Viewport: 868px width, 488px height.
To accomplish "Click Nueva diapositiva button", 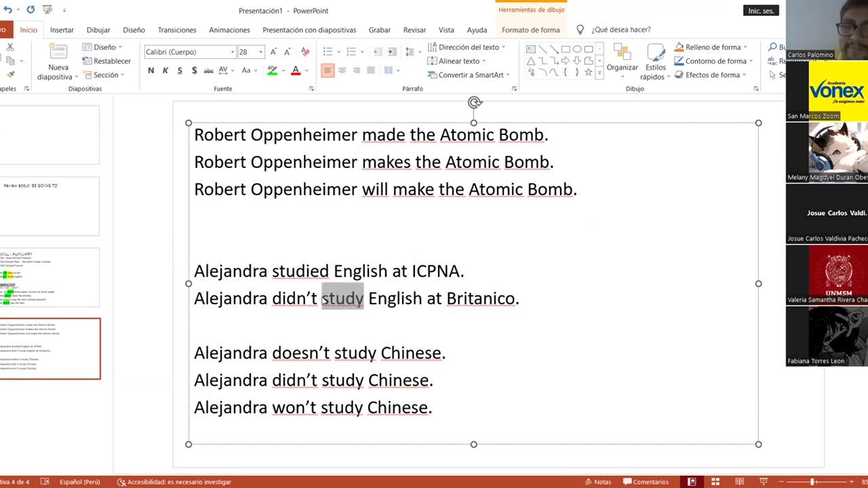I will pos(58,62).
